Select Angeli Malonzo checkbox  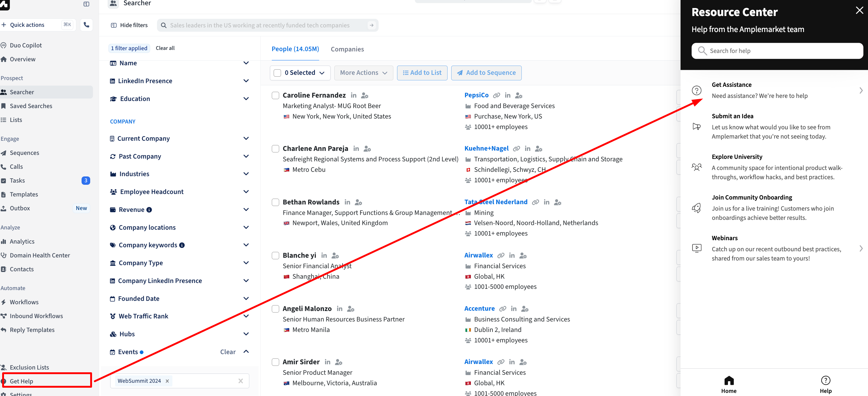(275, 309)
